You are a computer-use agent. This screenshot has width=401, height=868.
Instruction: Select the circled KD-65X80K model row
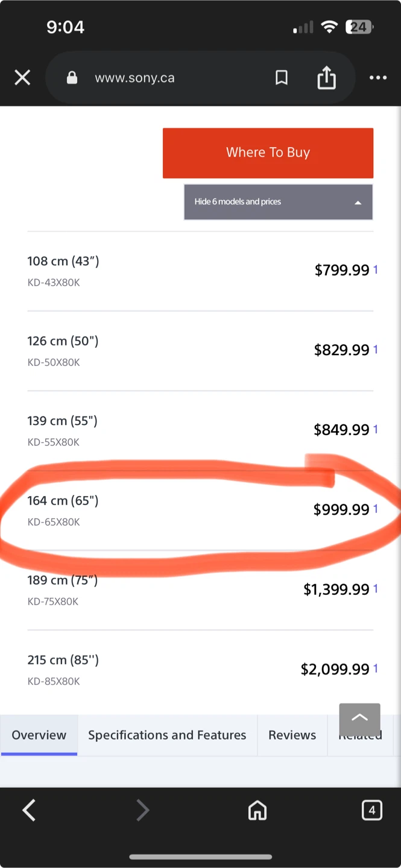coord(181,509)
